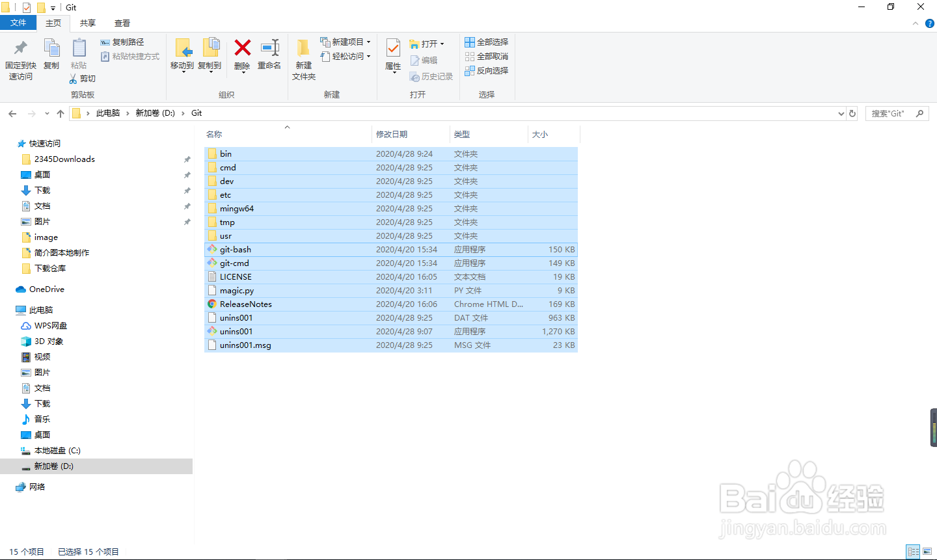The height and width of the screenshot is (560, 937).
Task: Click Select all (全部选择)
Action: click(486, 42)
